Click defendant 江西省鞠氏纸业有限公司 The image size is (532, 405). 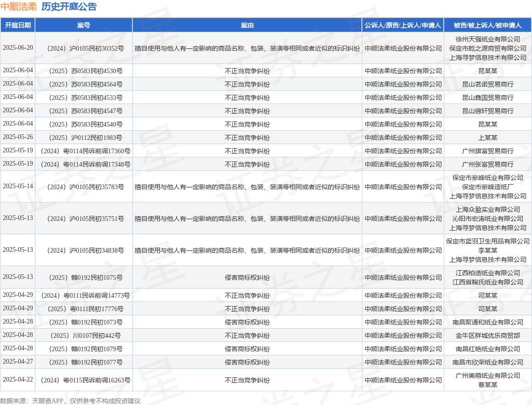pos(487,282)
